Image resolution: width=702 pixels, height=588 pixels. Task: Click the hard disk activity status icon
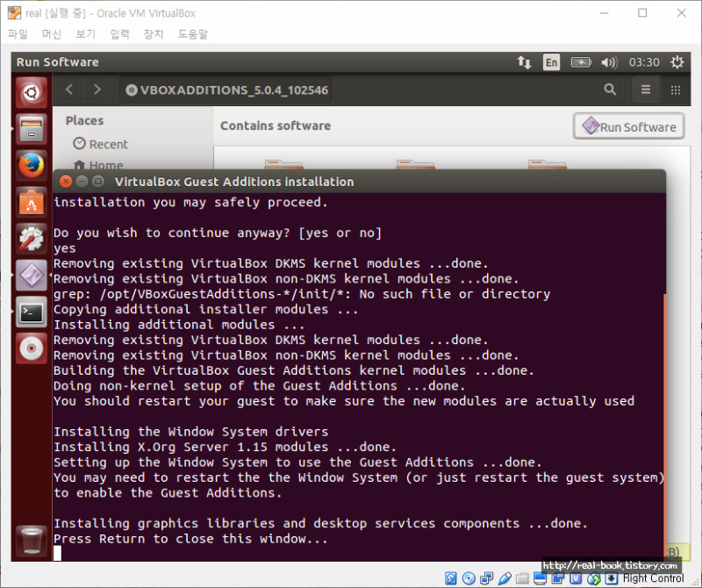pos(451,578)
